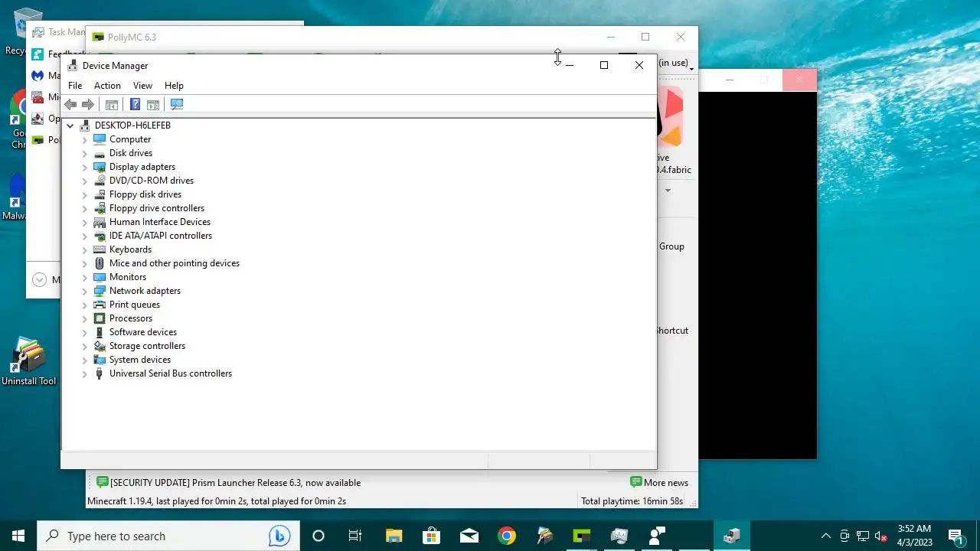Screen dimensions: 980x551
Task: Select the 'Human Interface Devices' label
Action: click(160, 222)
